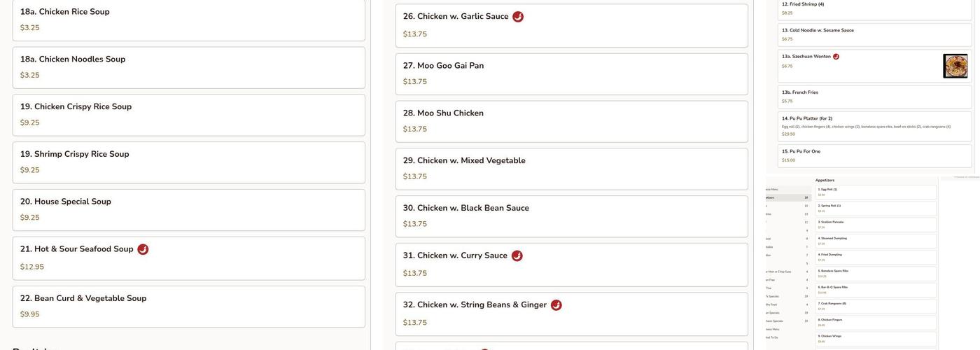Open House Special Soup item card
980x350 pixels.
188,210
